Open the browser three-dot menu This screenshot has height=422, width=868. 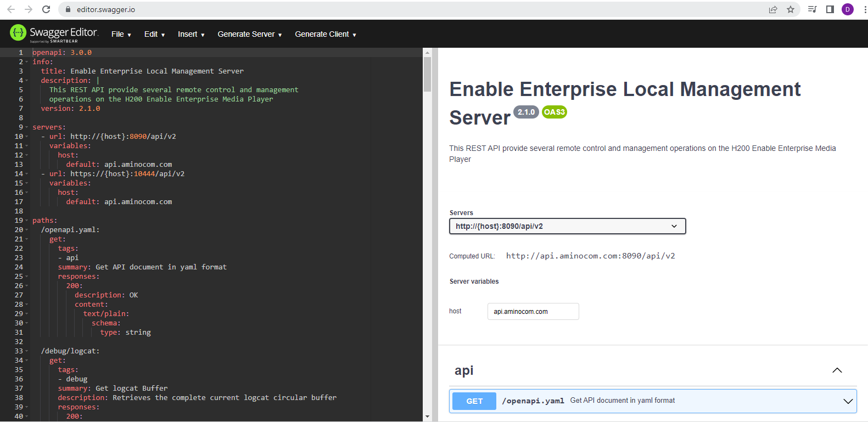pyautogui.click(x=865, y=9)
